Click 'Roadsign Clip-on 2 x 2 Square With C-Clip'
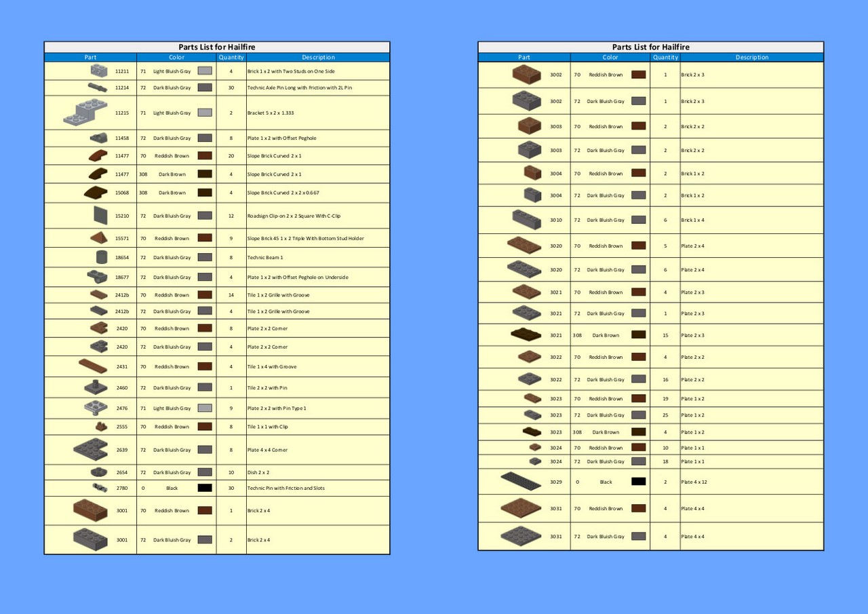868x614 pixels. (294, 216)
